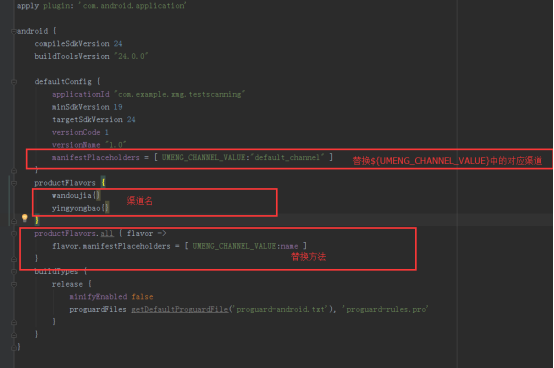Click the yingyongbao flavor name
This screenshot has height=368, width=554.
pyautogui.click(x=76, y=208)
